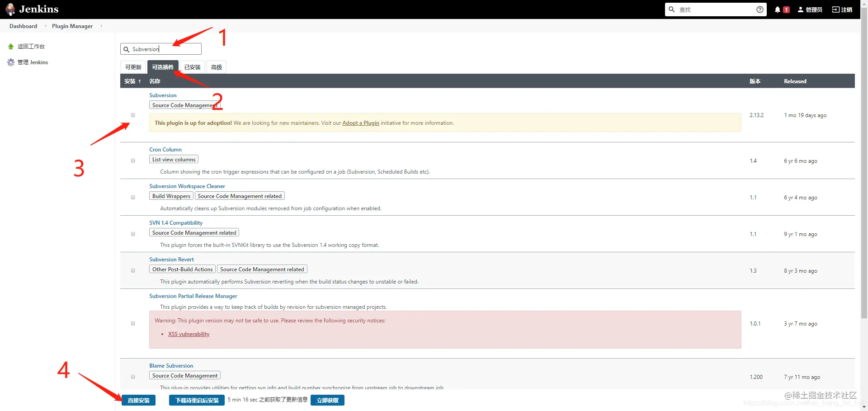Click the administrator user icon
This screenshot has width=868, height=411.
coord(801,9)
